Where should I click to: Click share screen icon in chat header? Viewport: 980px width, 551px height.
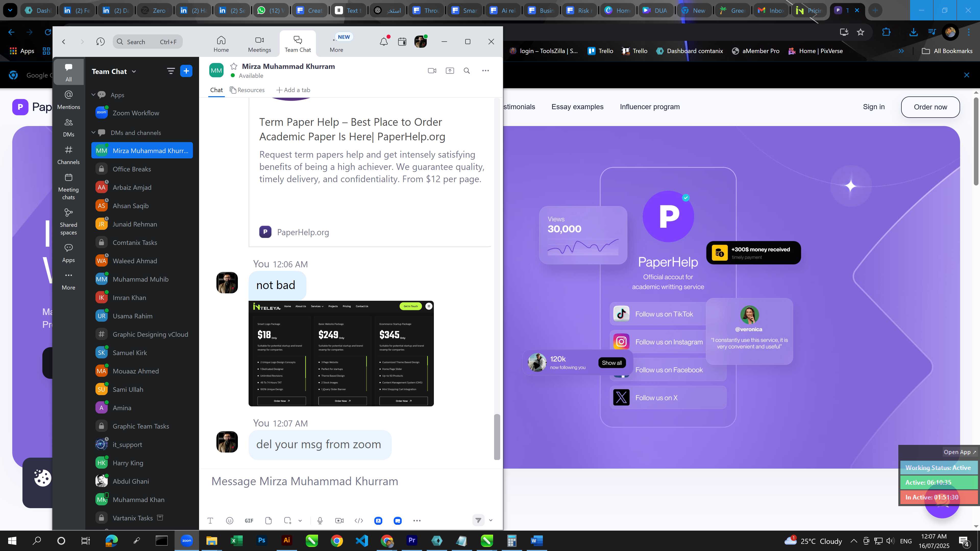tap(450, 71)
